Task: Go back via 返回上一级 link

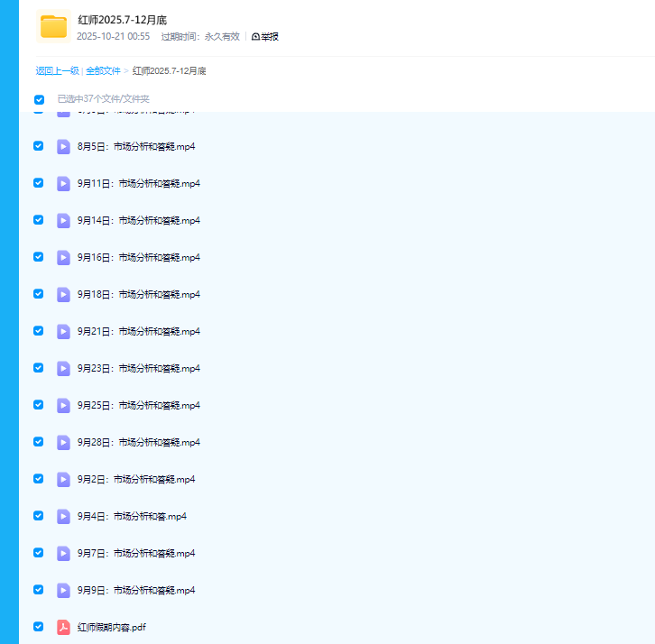Action: tap(57, 70)
